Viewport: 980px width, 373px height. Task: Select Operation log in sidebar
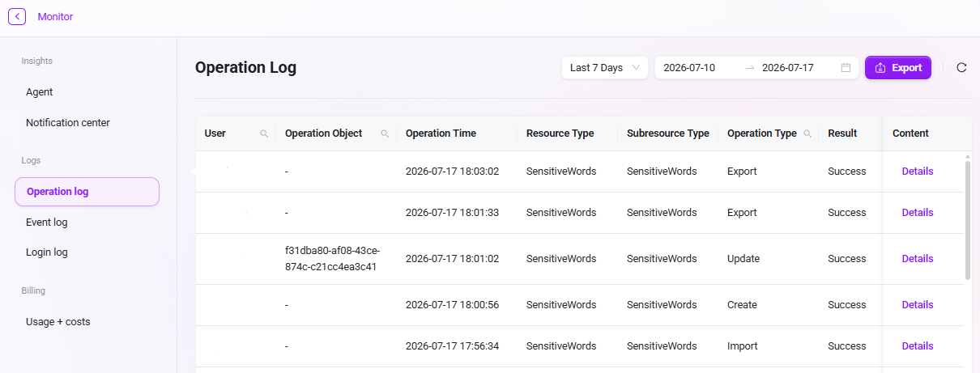point(87,192)
